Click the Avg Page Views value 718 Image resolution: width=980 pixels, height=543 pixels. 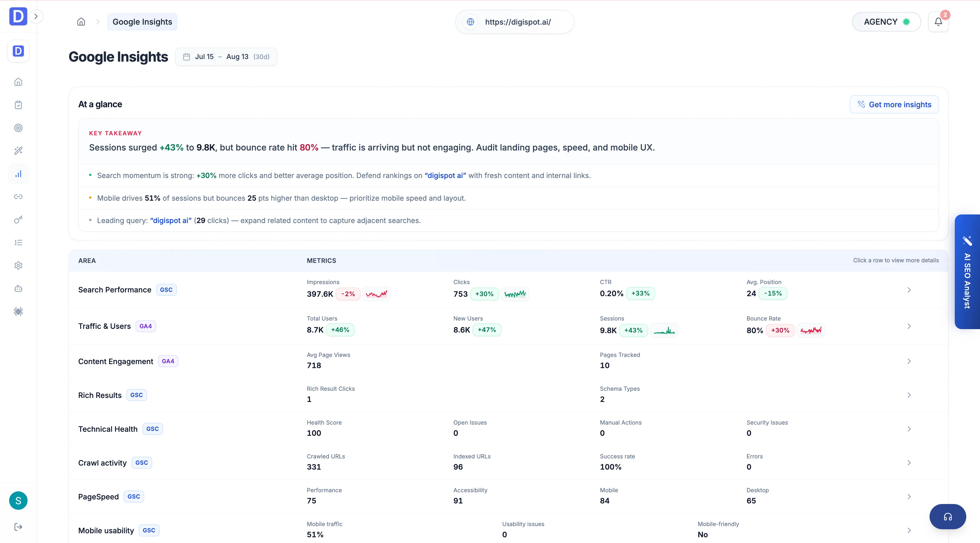314,366
